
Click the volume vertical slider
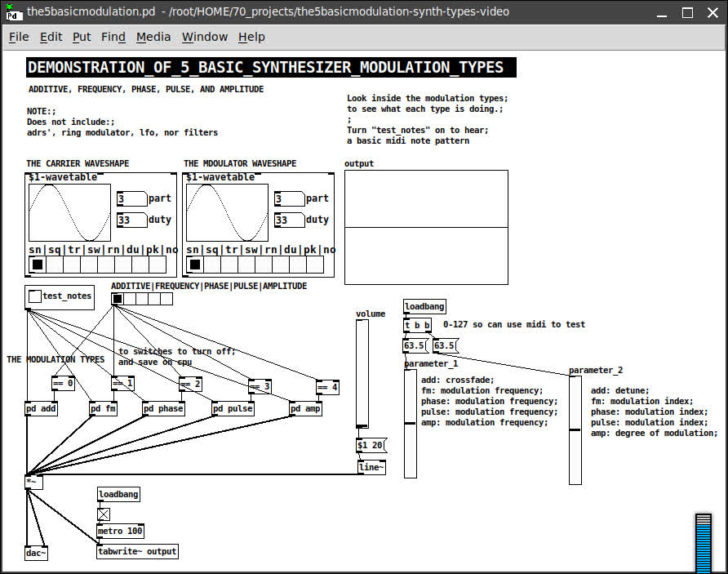click(362, 373)
